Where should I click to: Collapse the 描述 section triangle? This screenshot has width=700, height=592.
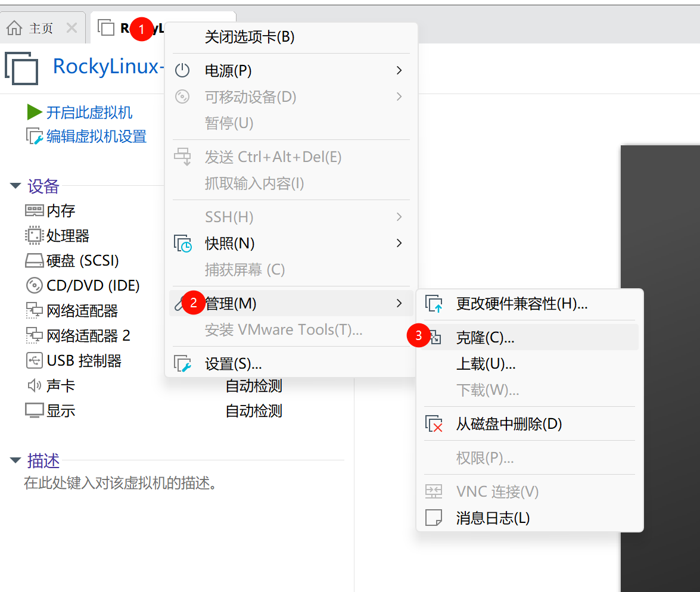coord(15,460)
